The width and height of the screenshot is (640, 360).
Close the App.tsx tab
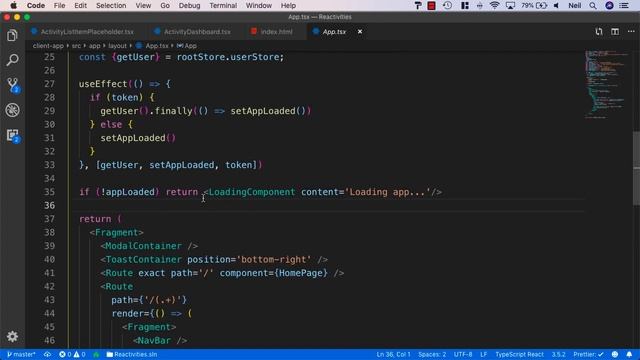point(360,31)
